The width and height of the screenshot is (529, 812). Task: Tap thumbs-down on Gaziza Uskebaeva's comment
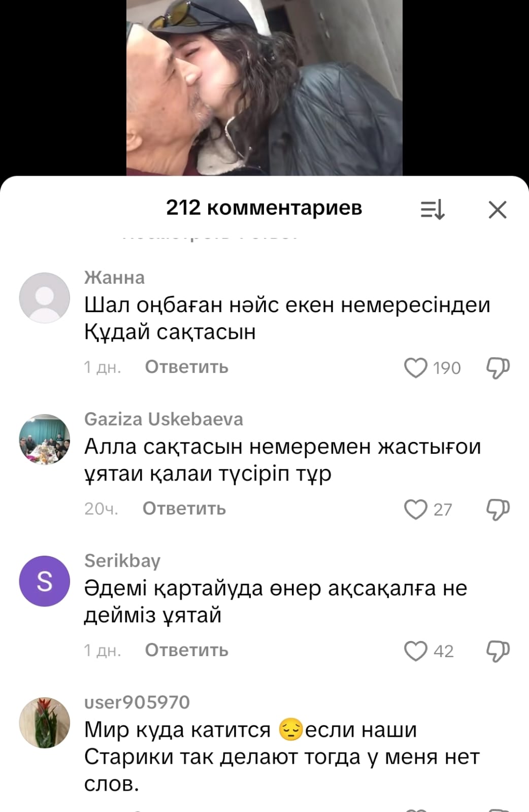[x=498, y=510]
